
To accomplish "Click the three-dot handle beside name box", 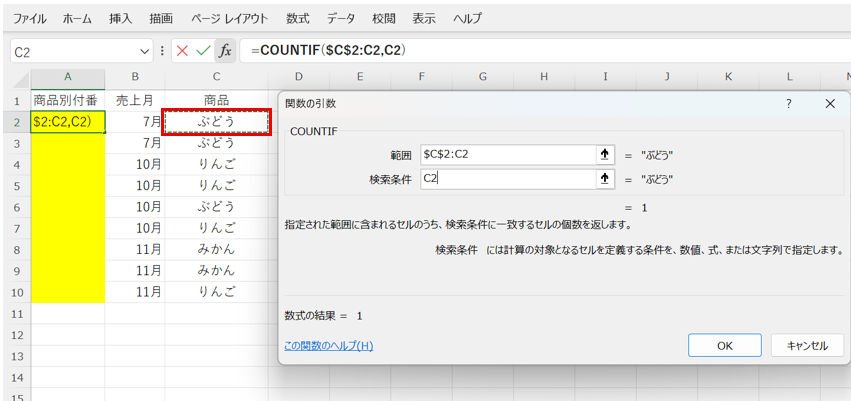I will [x=162, y=50].
